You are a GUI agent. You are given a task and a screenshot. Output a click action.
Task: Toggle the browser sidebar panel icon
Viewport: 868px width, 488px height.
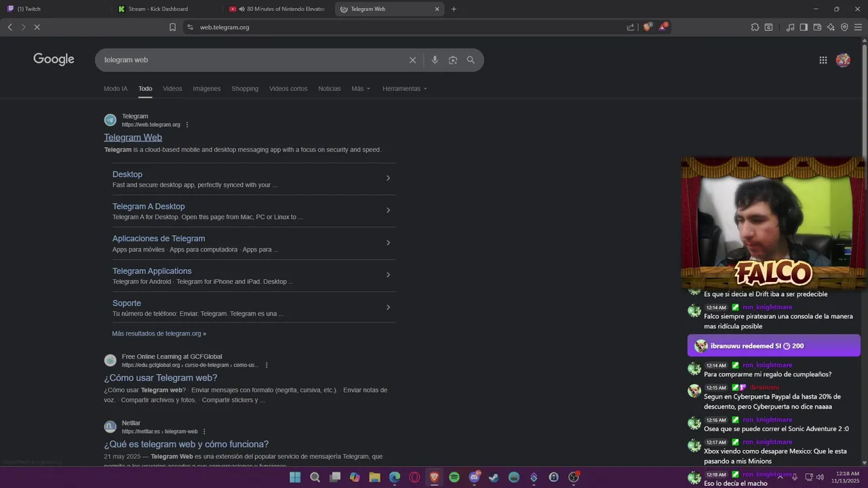click(804, 27)
